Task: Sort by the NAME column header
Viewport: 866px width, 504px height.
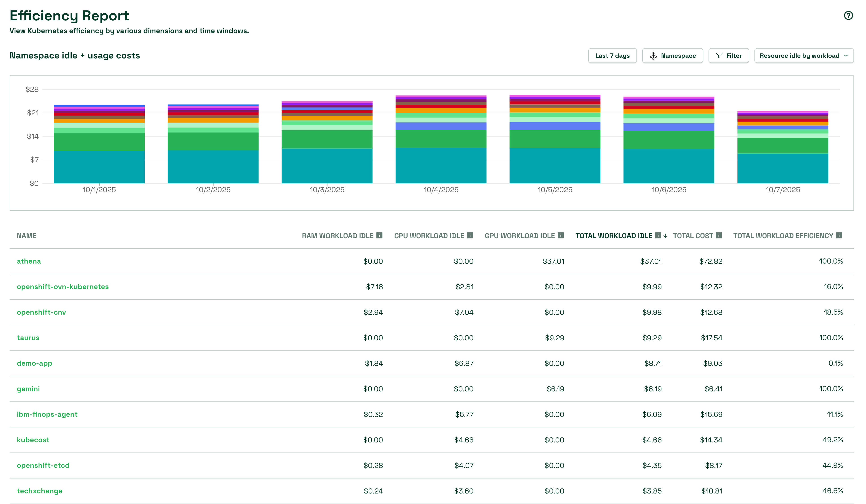Action: [26, 236]
